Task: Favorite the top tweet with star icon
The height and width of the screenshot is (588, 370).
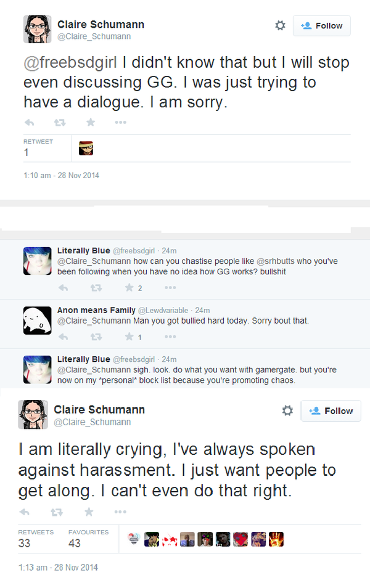Action: [x=90, y=122]
